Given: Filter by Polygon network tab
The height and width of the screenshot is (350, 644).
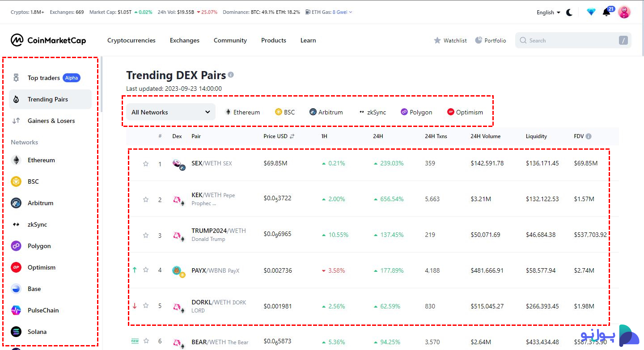Looking at the screenshot, I should click(x=416, y=112).
